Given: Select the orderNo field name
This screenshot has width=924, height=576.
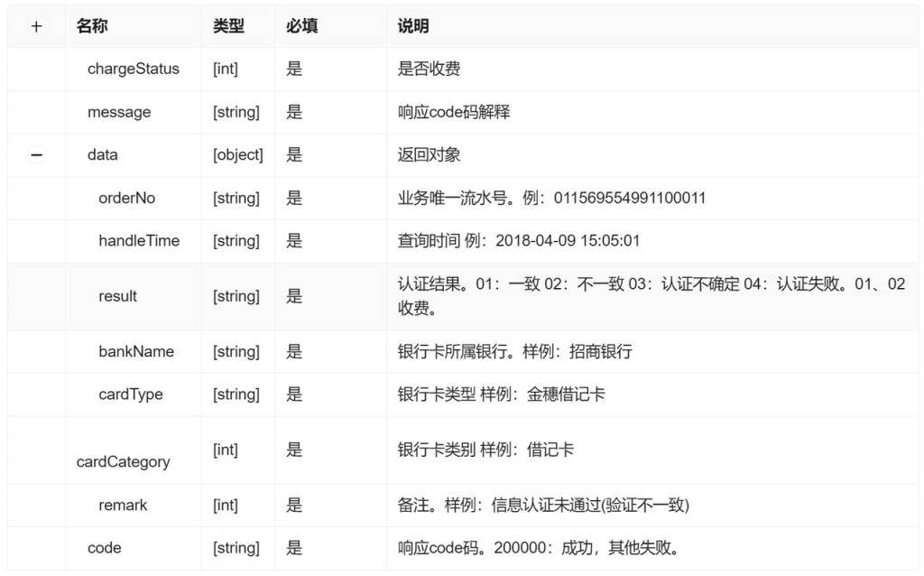Looking at the screenshot, I should (127, 199).
